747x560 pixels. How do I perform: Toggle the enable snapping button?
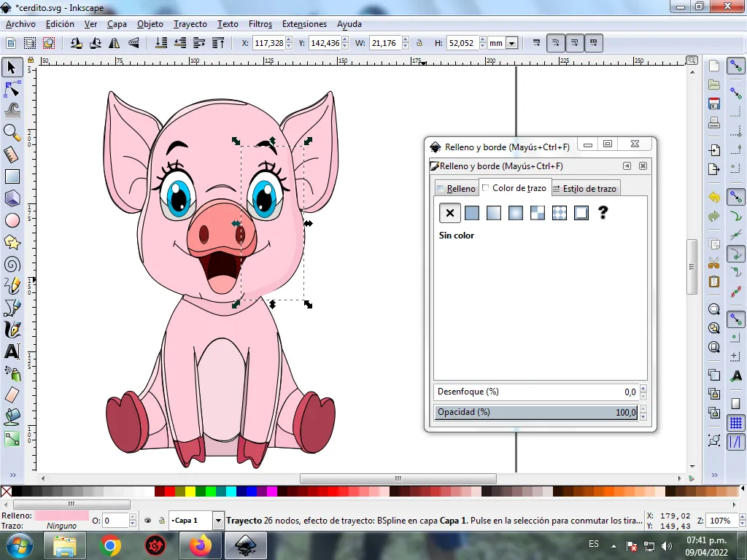point(736,66)
